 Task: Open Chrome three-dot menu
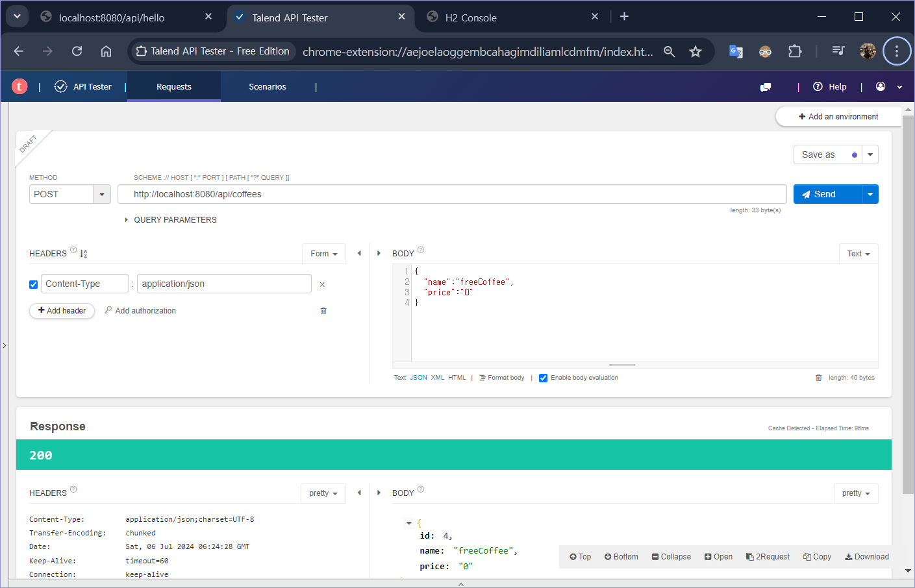(897, 51)
